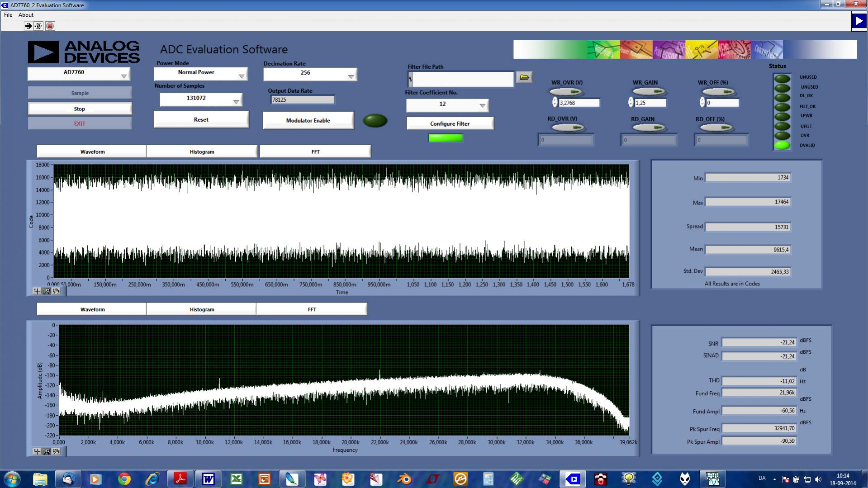868x488 pixels.
Task: Click the folder browse icon beside Filter File Path
Action: pos(524,77)
